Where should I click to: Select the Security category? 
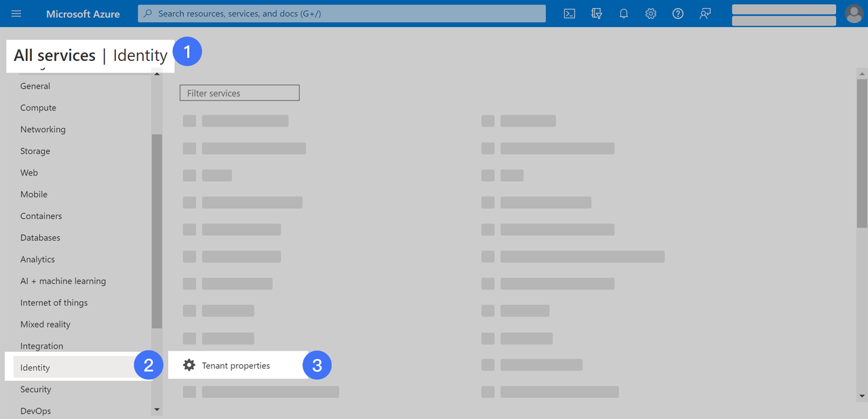tap(36, 389)
